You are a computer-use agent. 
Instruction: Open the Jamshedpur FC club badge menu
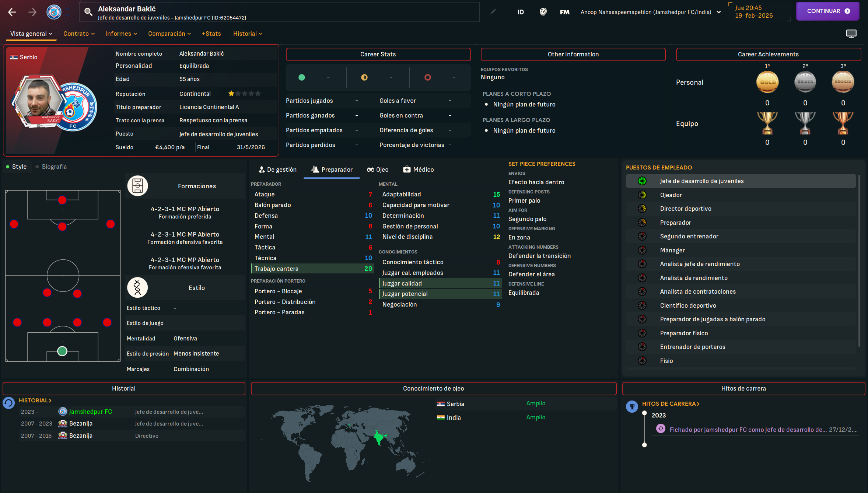[54, 12]
